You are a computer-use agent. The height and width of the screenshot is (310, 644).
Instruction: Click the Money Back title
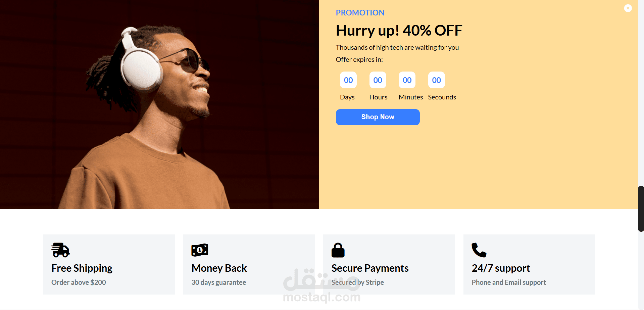click(x=219, y=268)
